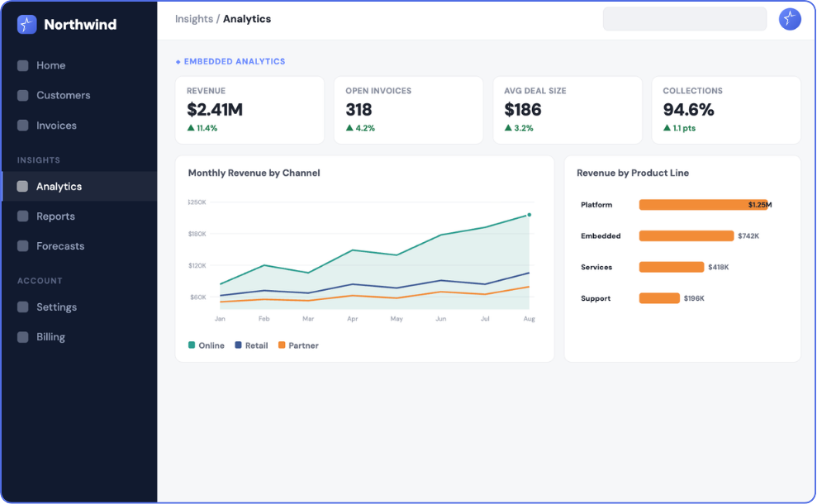Toggle the Partner legend swatch

coord(282,345)
